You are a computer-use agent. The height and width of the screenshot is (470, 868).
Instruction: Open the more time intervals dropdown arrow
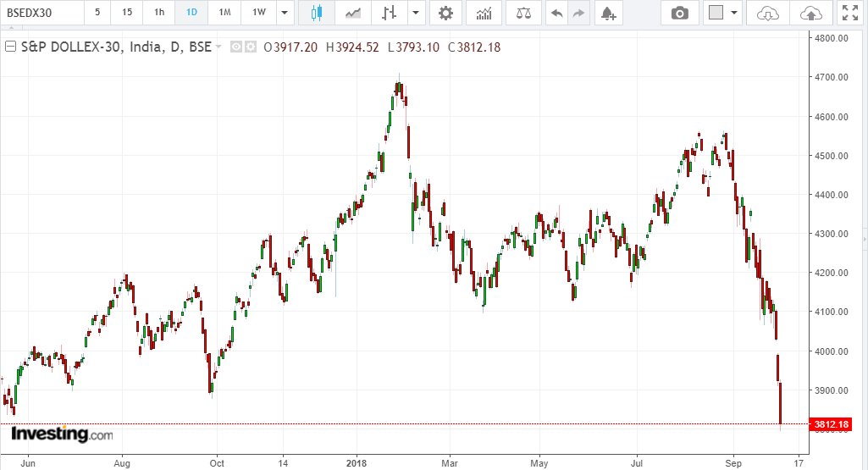285,13
